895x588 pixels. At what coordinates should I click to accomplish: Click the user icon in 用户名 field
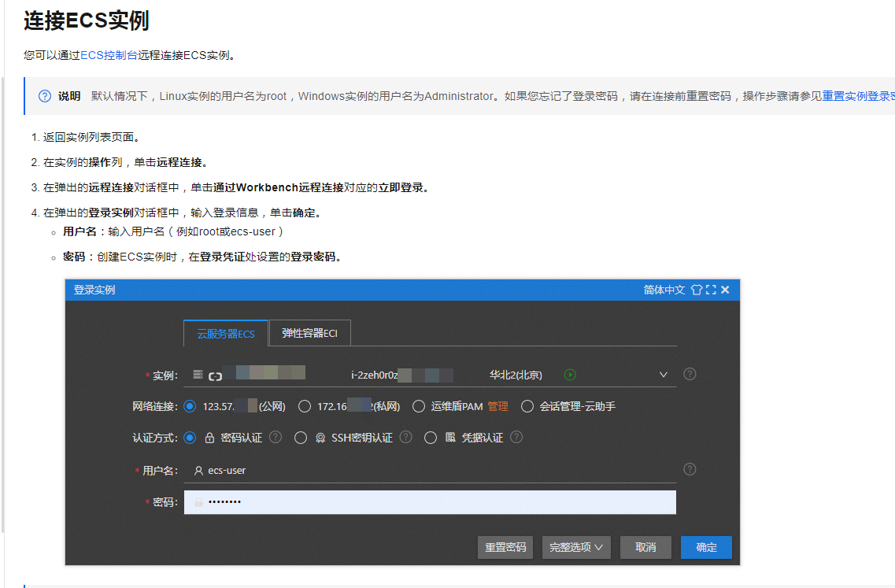(x=198, y=471)
